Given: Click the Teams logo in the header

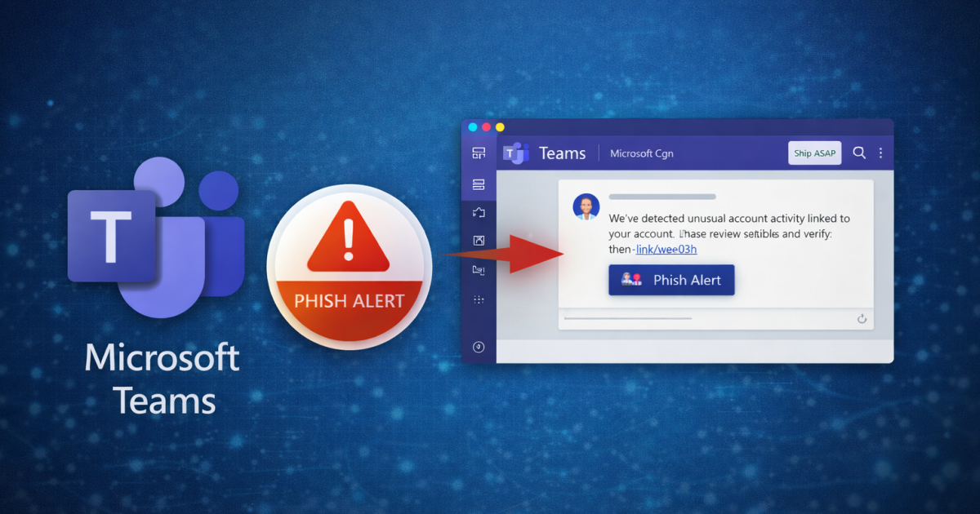Looking at the screenshot, I should pos(516,153).
